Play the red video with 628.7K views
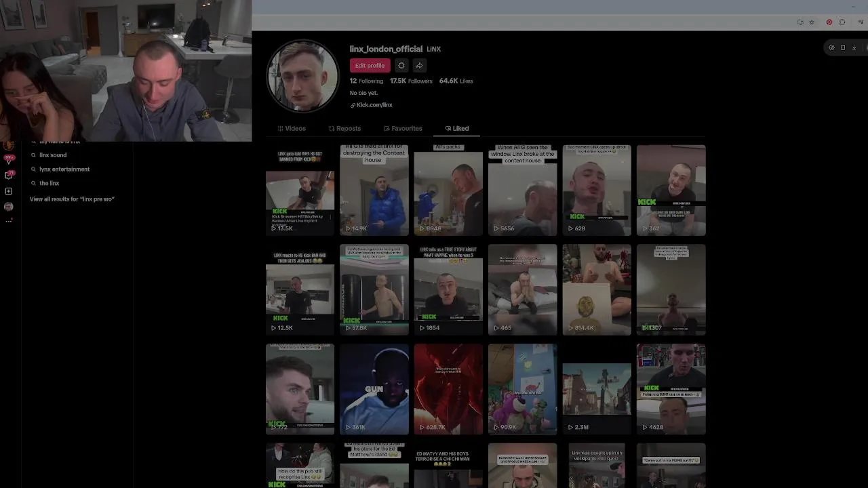 [x=448, y=389]
